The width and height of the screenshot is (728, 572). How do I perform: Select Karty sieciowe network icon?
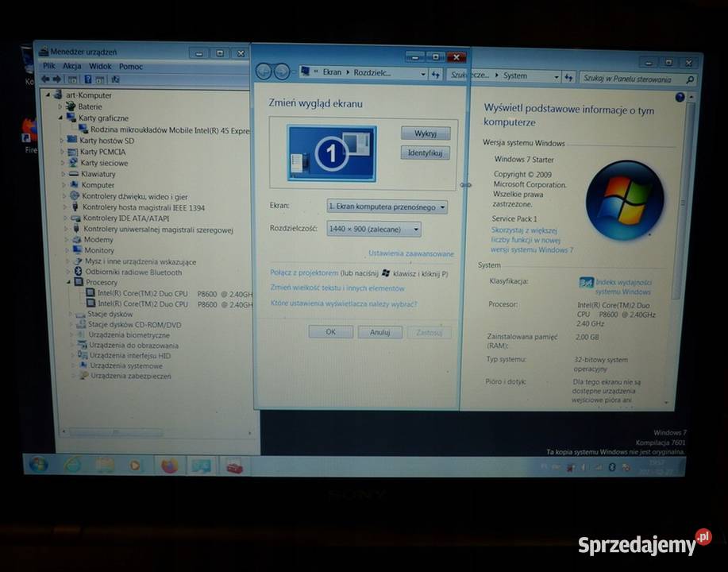click(73, 163)
